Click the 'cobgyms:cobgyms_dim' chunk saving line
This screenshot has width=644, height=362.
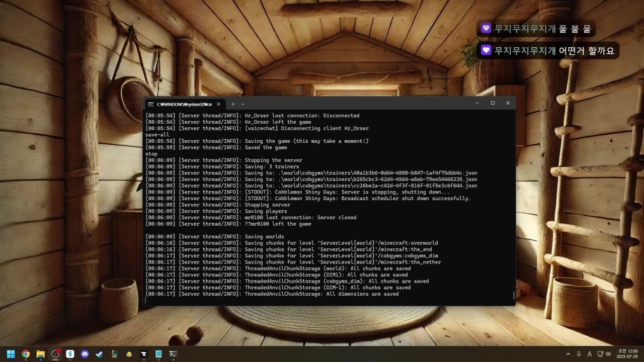(292, 255)
